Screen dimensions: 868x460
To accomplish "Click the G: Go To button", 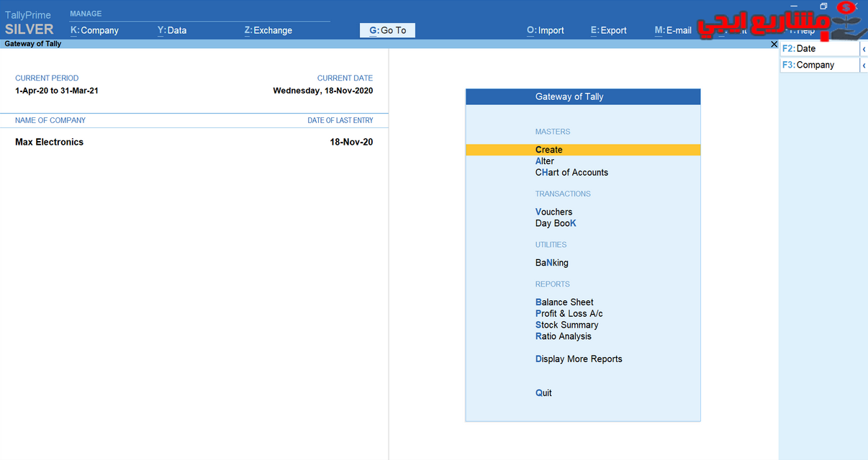I will click(387, 30).
